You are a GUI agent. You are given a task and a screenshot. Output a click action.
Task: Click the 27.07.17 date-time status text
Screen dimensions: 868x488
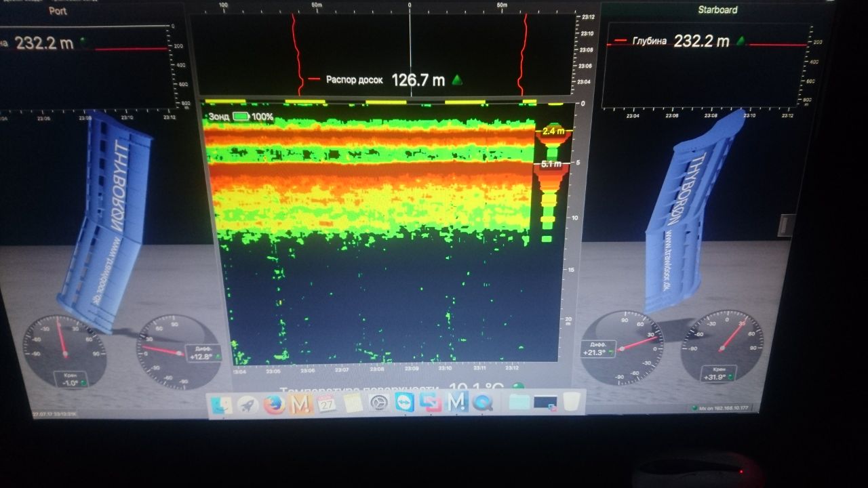click(x=55, y=413)
